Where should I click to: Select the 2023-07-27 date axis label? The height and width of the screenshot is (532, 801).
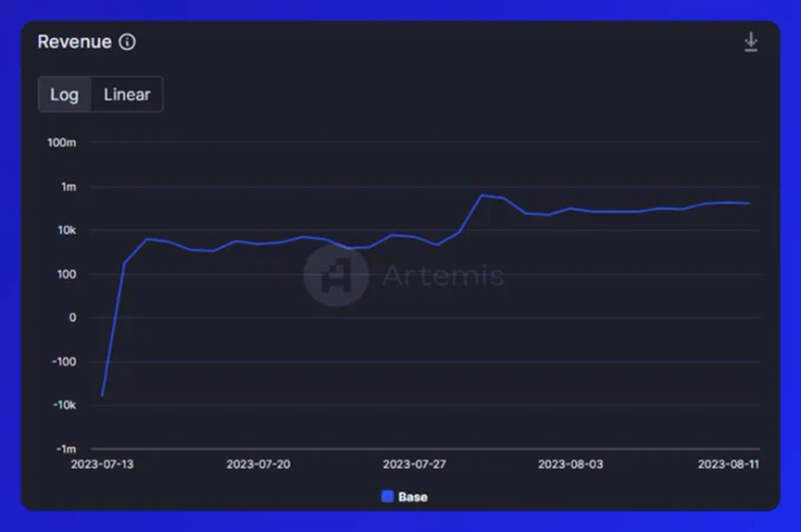(414, 464)
